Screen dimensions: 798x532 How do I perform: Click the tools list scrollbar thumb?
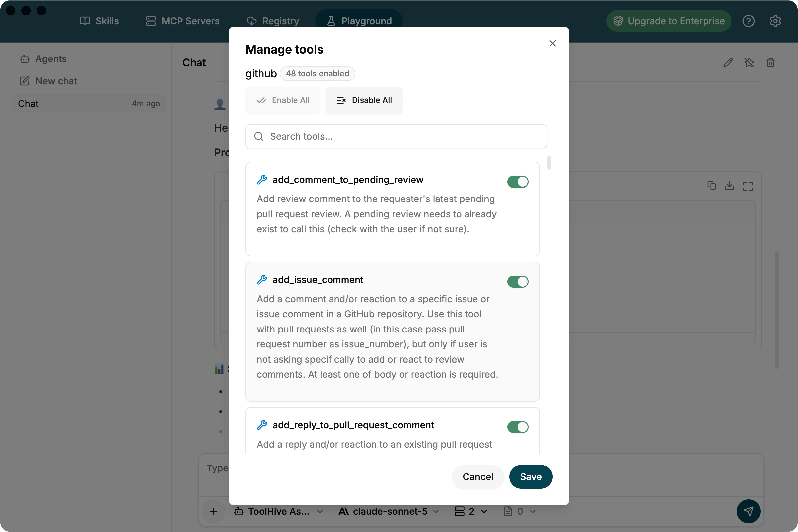549,163
